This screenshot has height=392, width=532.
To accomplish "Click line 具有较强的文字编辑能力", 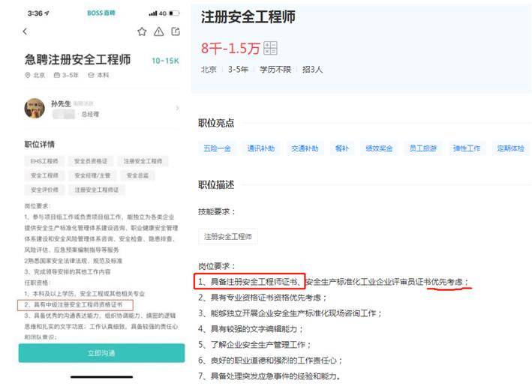I will pos(251,328).
